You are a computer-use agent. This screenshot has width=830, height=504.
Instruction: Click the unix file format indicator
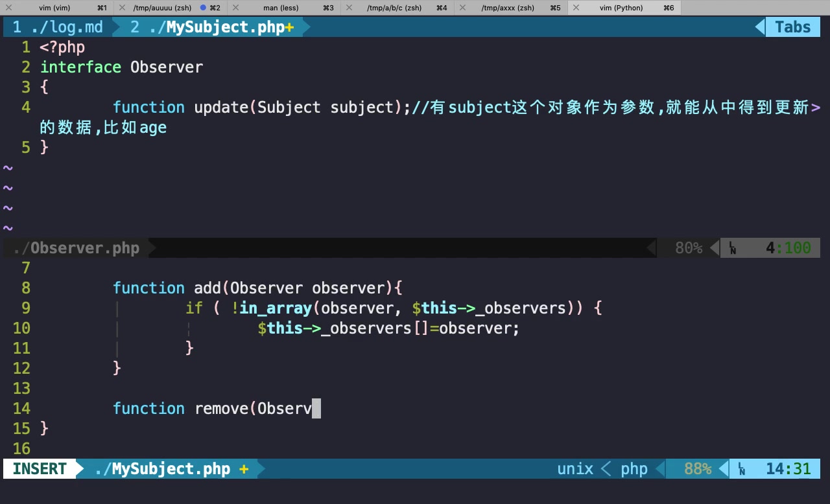(x=575, y=469)
